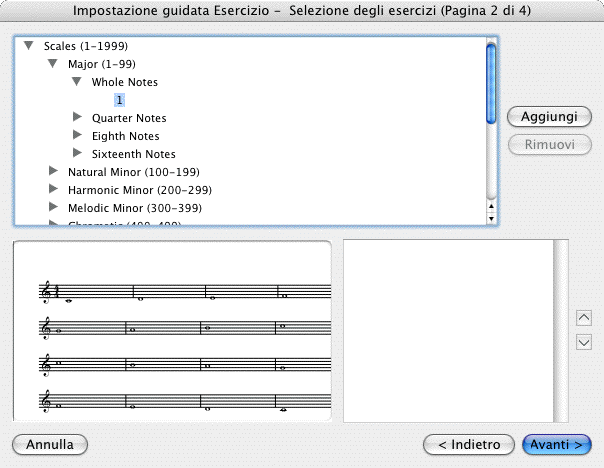Viewport: 604px width, 468px height.
Task: Collapse the Major (1-99) node
Action: tap(54, 64)
